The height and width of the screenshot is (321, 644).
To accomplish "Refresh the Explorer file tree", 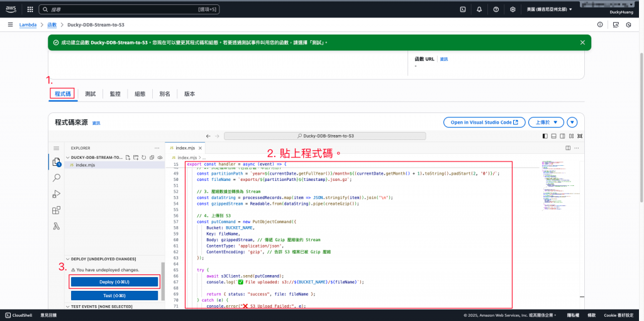I will click(x=144, y=157).
